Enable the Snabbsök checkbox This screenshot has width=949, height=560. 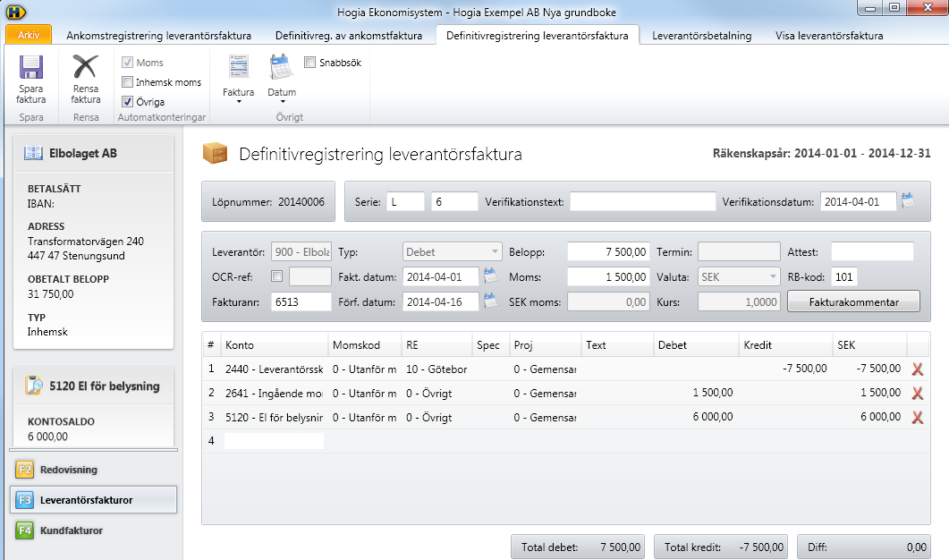pyautogui.click(x=309, y=63)
